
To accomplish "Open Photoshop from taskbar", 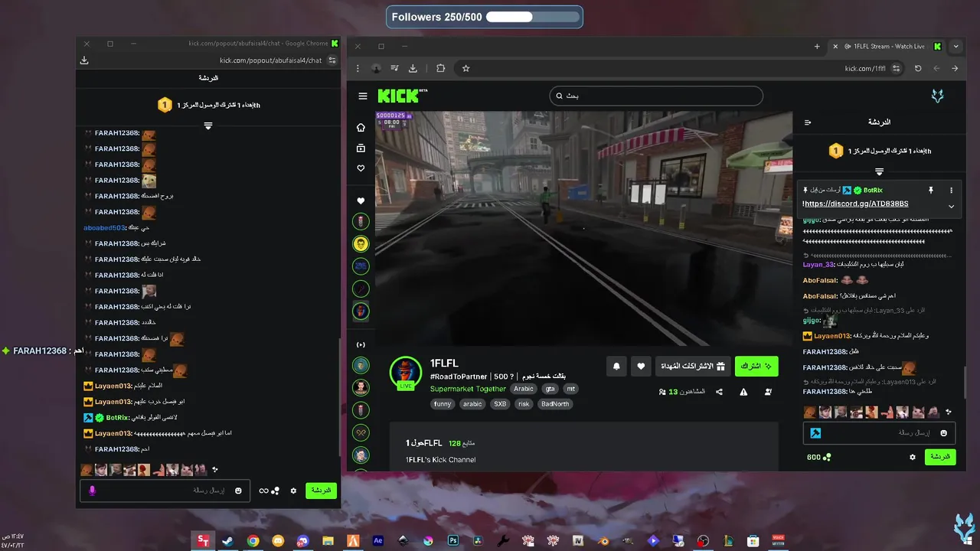I will tap(453, 540).
